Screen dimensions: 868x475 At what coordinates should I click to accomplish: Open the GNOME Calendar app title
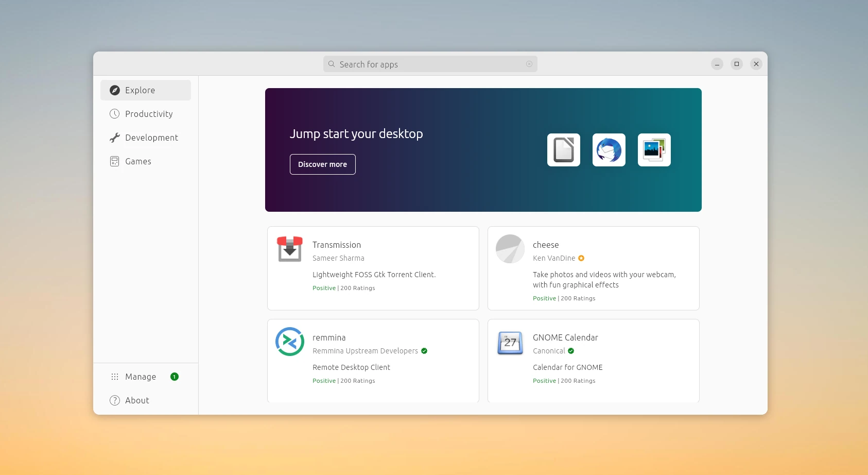(565, 337)
